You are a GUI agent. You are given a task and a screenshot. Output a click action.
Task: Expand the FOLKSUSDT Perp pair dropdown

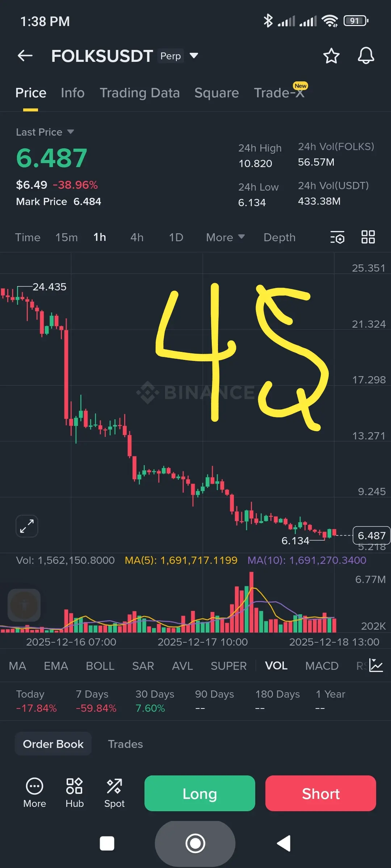click(x=194, y=56)
